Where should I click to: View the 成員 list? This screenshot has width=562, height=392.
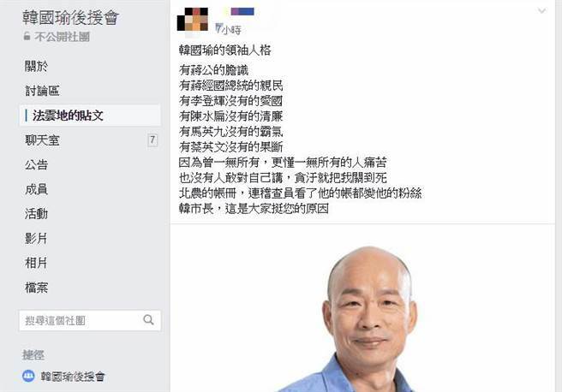click(x=36, y=189)
